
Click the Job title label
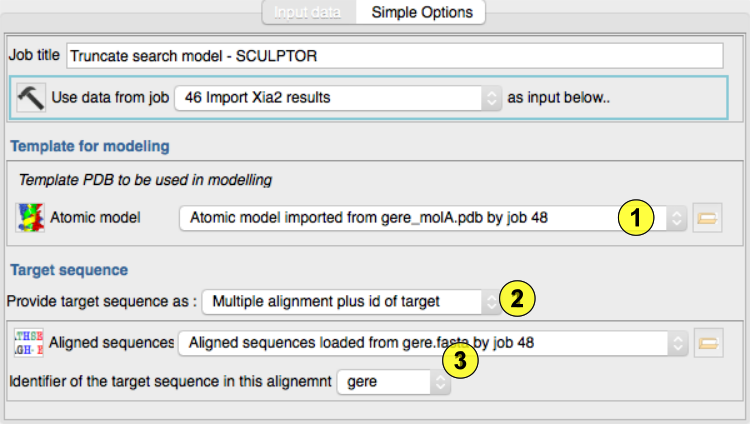coord(34,56)
